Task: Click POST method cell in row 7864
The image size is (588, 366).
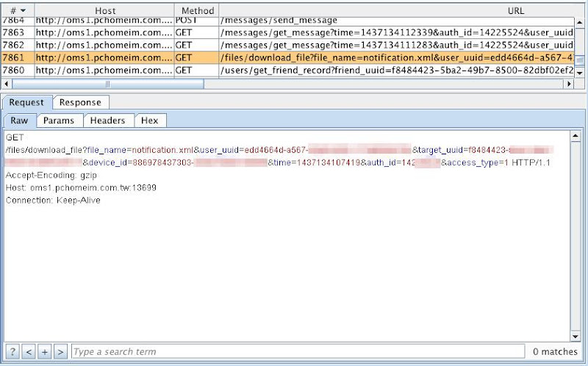Action: (196, 21)
